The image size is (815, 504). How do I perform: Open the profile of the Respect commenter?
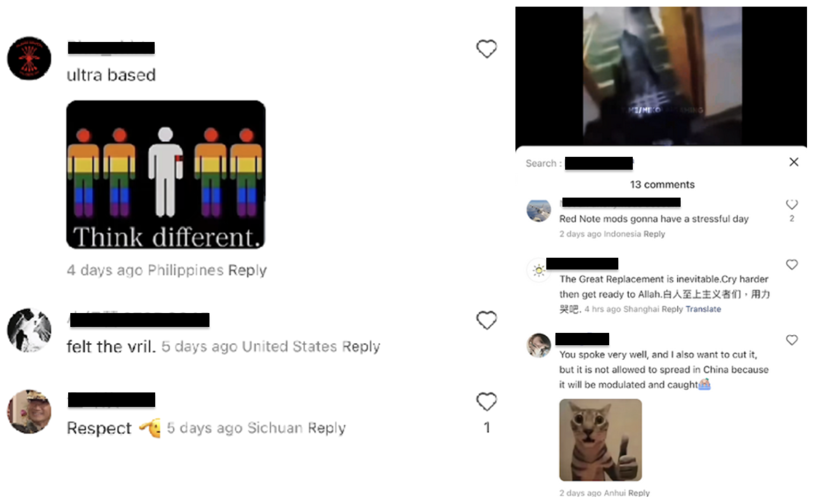29,412
